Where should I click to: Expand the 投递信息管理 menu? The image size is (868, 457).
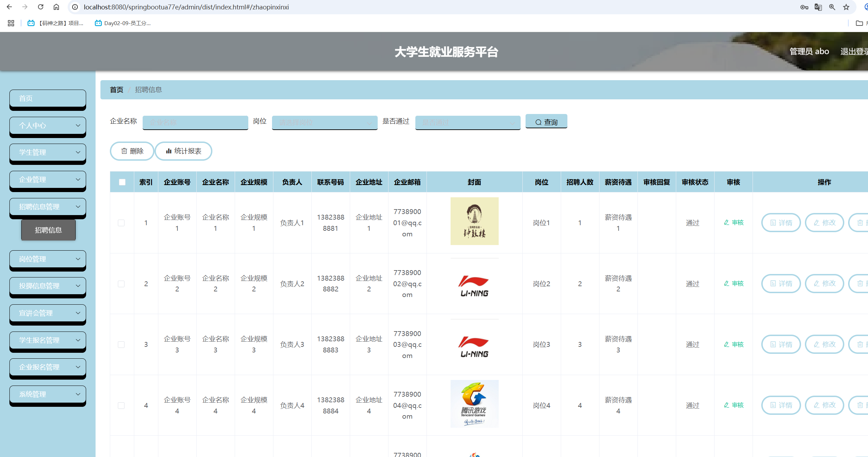[48, 286]
